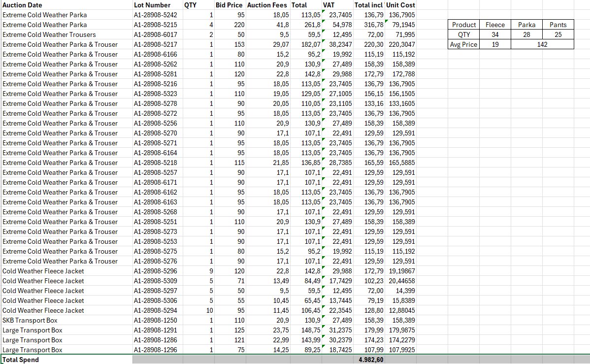Image resolution: width=590 pixels, height=364 pixels.
Task: Select lot number A1-28908-5218 cell
Action: pos(158,163)
